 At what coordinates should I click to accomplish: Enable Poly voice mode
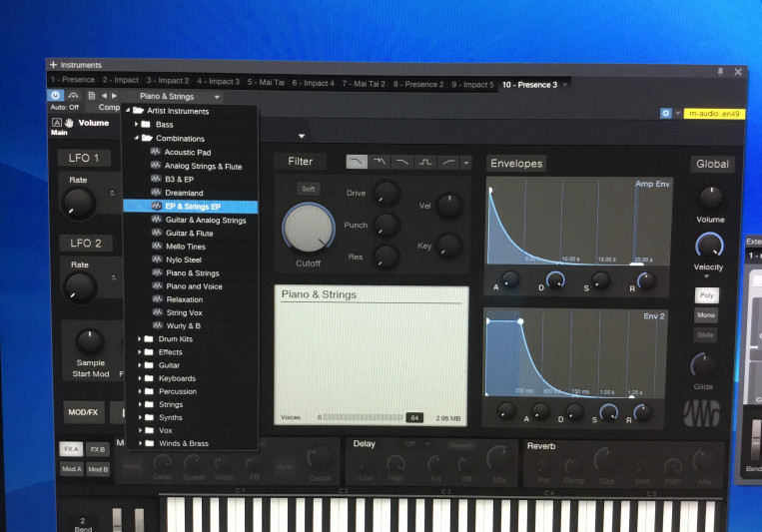(x=707, y=294)
